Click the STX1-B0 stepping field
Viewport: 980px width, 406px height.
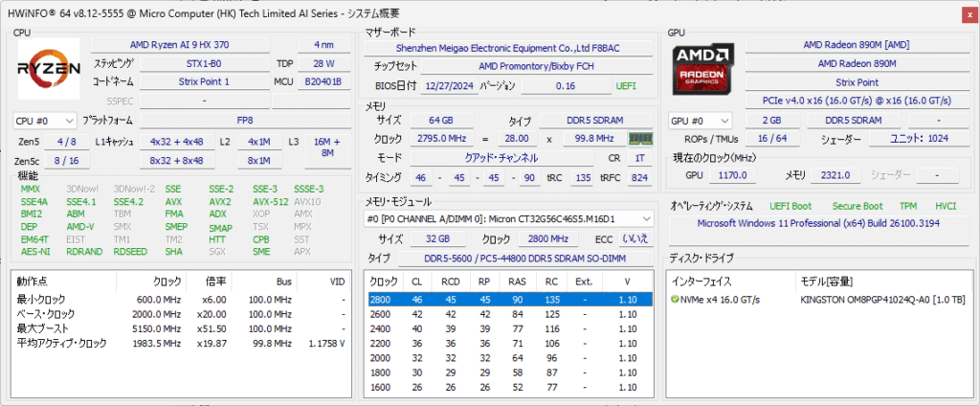[x=204, y=63]
